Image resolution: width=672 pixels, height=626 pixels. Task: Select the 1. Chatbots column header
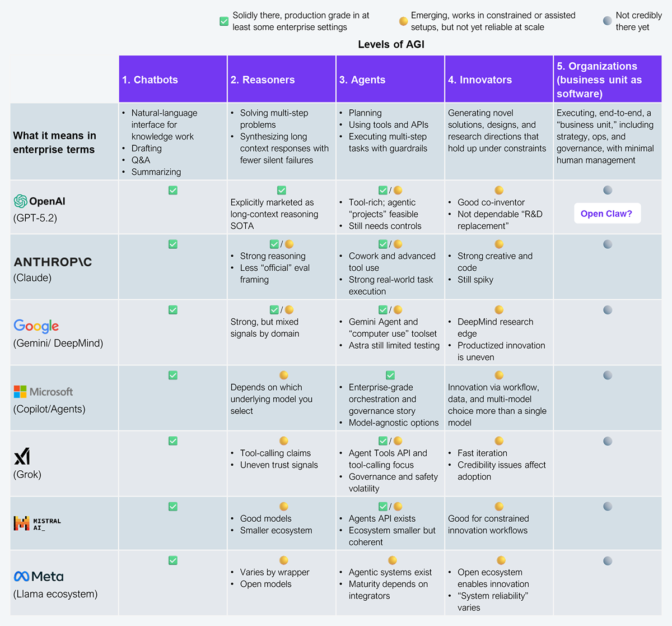click(173, 80)
